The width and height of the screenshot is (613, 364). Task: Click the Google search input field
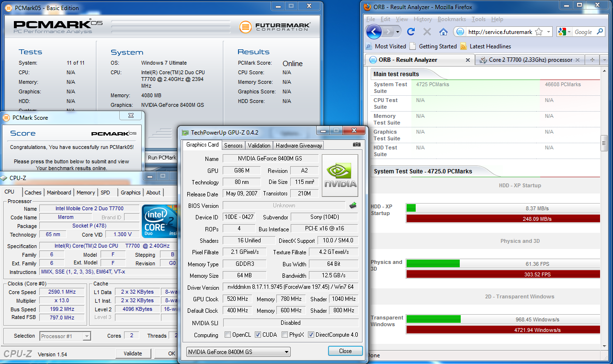coord(583,32)
